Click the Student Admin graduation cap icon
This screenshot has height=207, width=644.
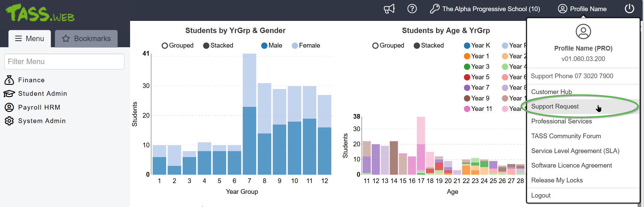coord(9,94)
